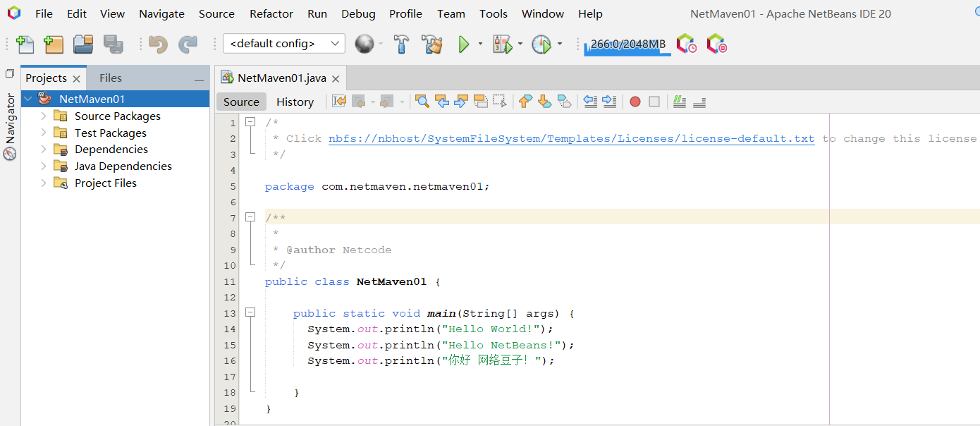Close the Projects tab

click(76, 79)
